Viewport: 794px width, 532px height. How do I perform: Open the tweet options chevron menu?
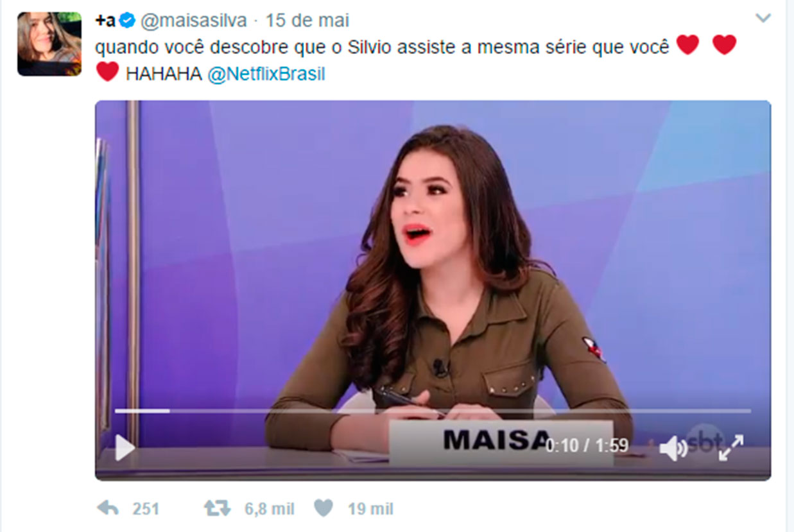pos(763,18)
